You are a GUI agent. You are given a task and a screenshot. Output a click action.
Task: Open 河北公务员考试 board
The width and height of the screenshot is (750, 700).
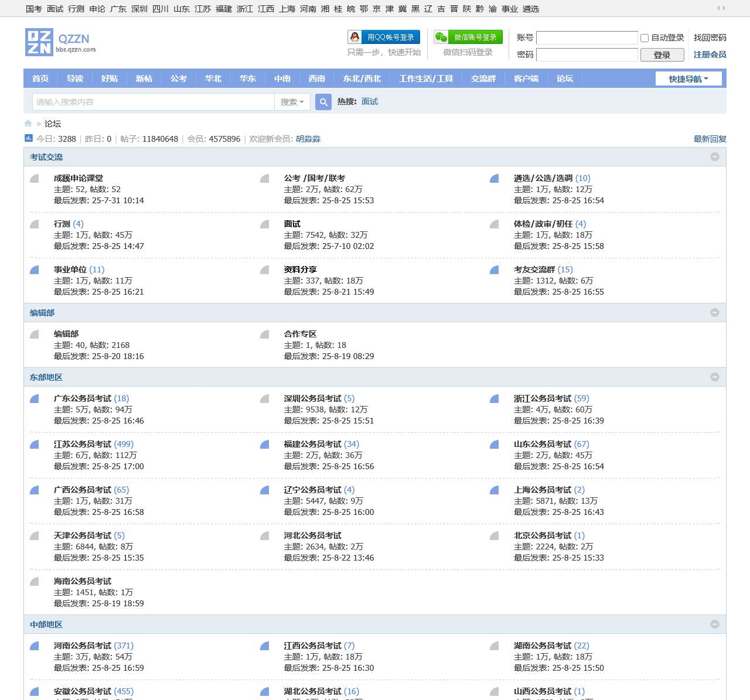point(313,535)
